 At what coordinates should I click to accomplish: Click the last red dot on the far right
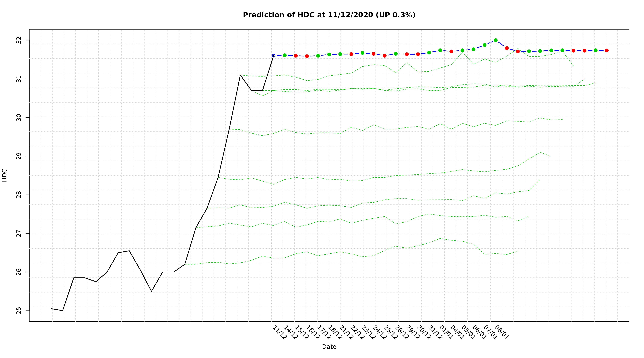click(x=607, y=50)
